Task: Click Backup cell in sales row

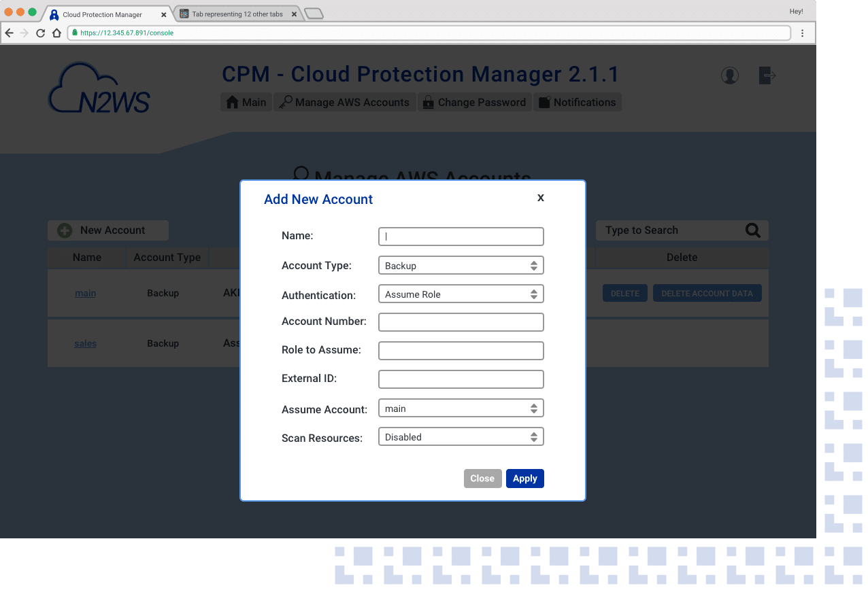Action: point(163,344)
